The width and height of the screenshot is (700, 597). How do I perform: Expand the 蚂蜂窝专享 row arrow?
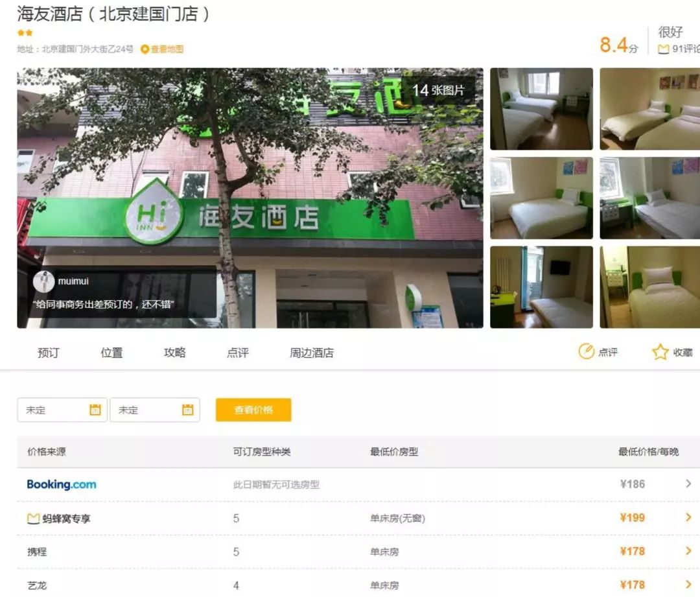(688, 517)
